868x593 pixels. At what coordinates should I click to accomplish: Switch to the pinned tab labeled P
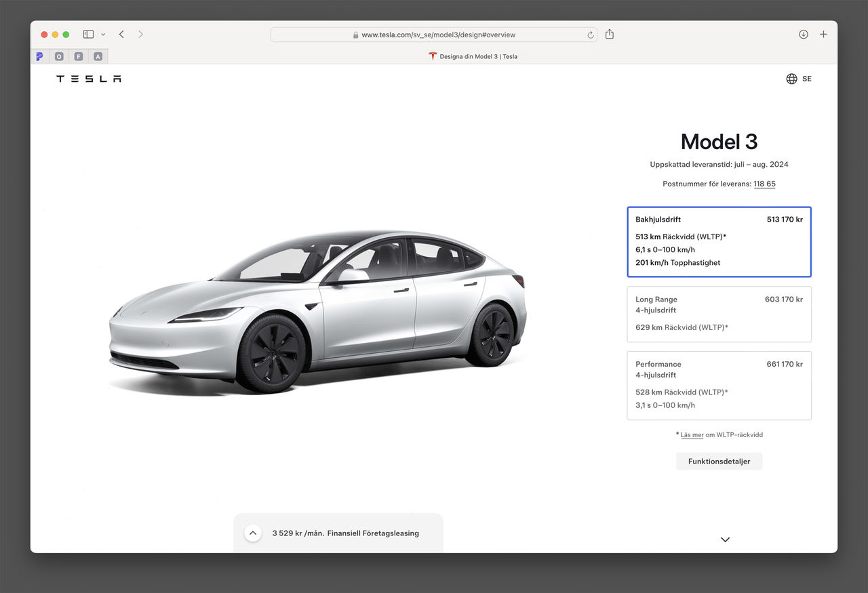point(39,56)
